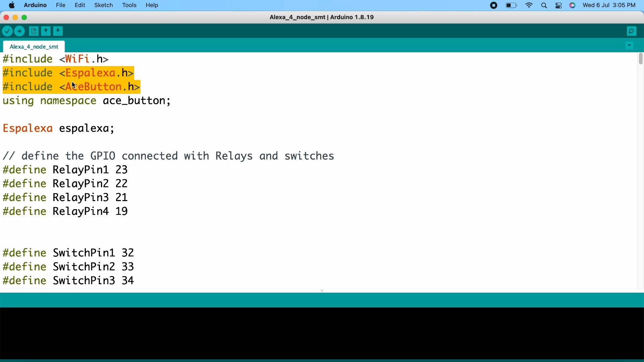Click the line '#include <AceButton.h>'
Screen dimensions: 644x362
click(x=72, y=87)
